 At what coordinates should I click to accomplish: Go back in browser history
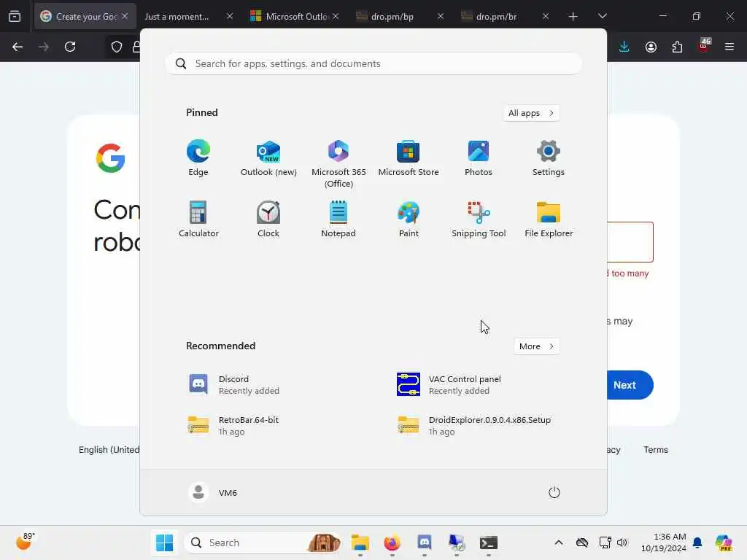click(18, 47)
